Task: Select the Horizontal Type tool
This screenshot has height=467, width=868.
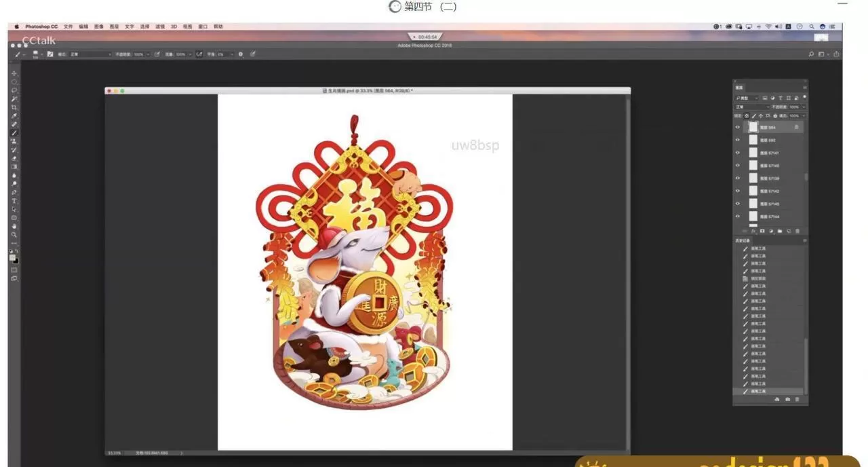Action: click(14, 201)
